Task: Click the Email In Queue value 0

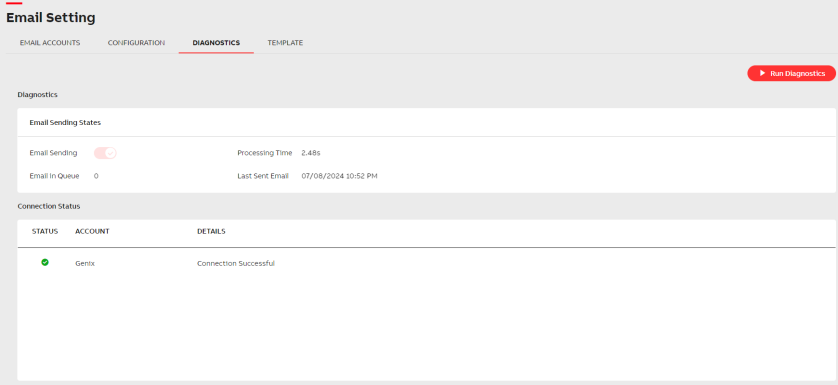Action: 96,176
